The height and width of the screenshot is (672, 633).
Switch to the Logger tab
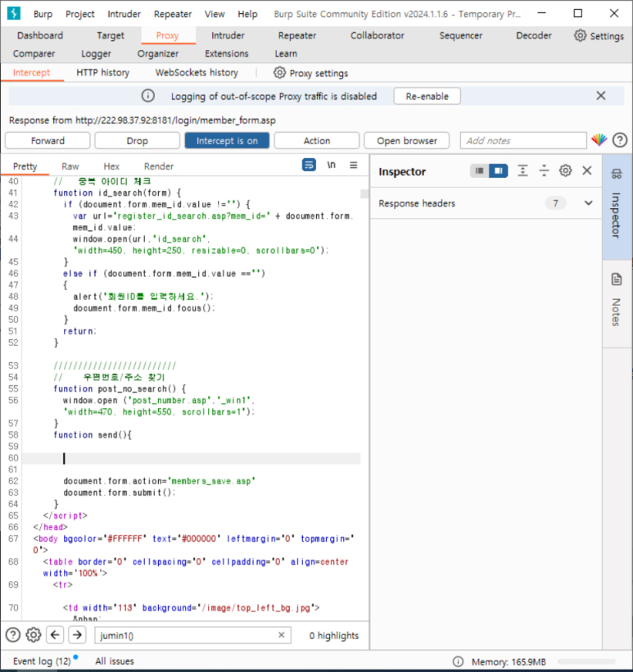click(x=96, y=53)
